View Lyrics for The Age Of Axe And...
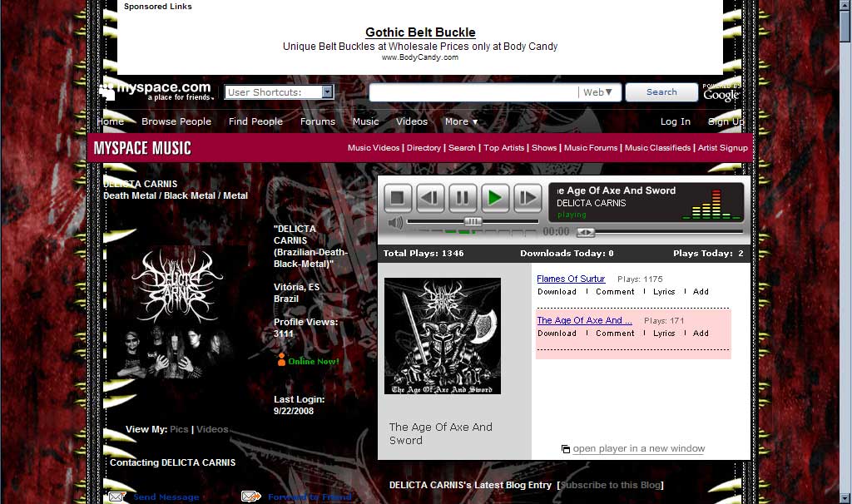 (664, 334)
